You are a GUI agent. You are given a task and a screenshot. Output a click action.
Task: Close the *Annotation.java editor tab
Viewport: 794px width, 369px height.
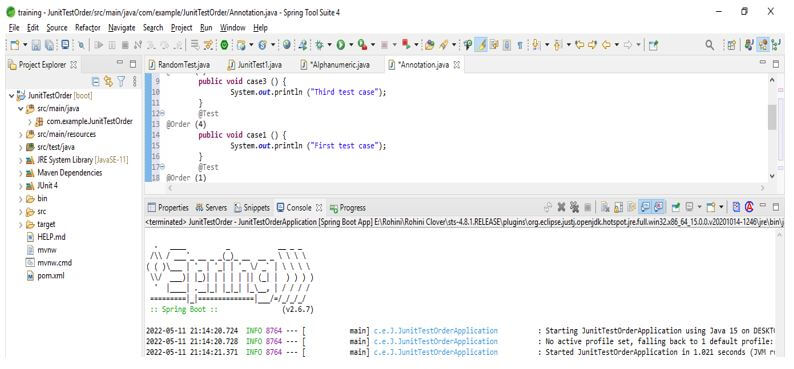[456, 65]
